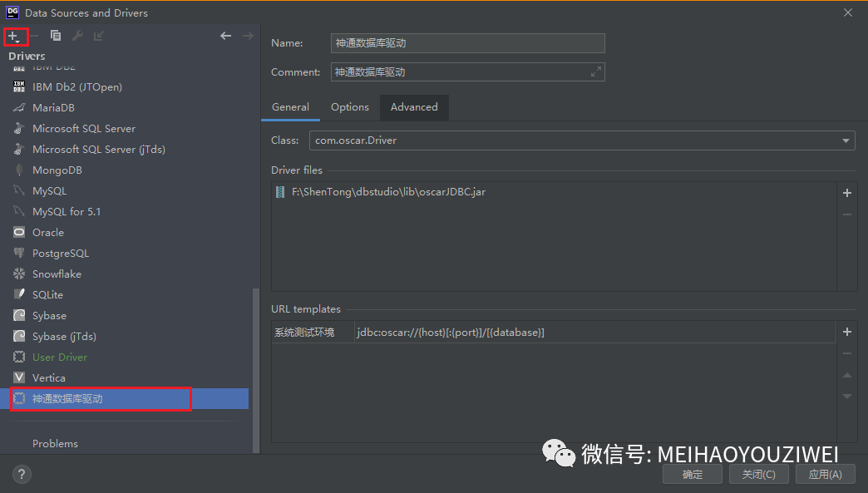Screen dimensions: 868x493
Task: Select Vertica driver
Action: click(x=125, y=378)
